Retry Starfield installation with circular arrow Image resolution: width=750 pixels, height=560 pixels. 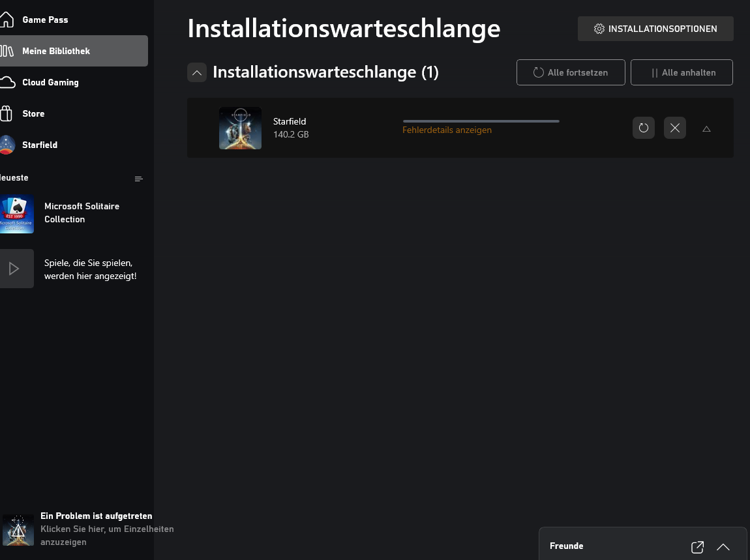click(643, 128)
